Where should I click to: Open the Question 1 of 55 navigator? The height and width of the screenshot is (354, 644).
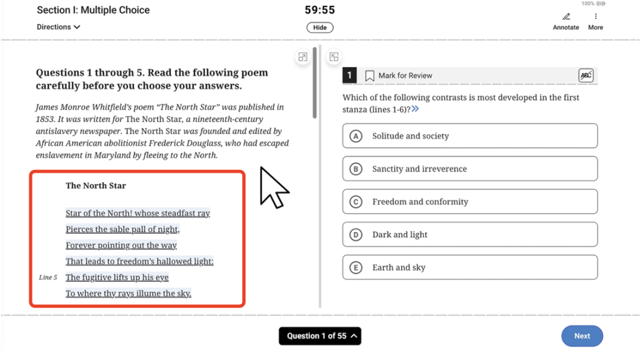(x=320, y=336)
